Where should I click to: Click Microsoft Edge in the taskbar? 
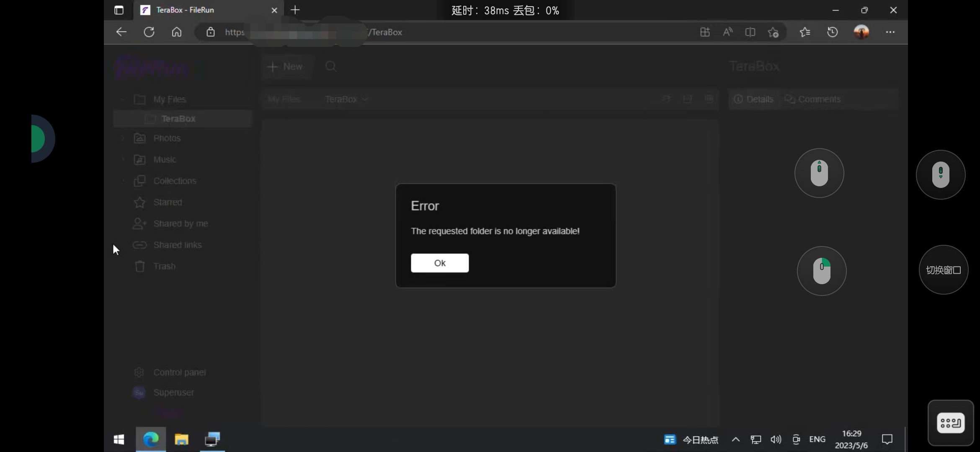151,439
